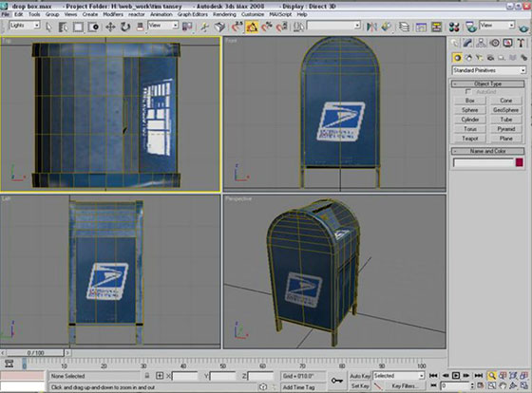This screenshot has height=393, width=532.
Task: Click the Torus primitive button
Action: [x=470, y=129]
